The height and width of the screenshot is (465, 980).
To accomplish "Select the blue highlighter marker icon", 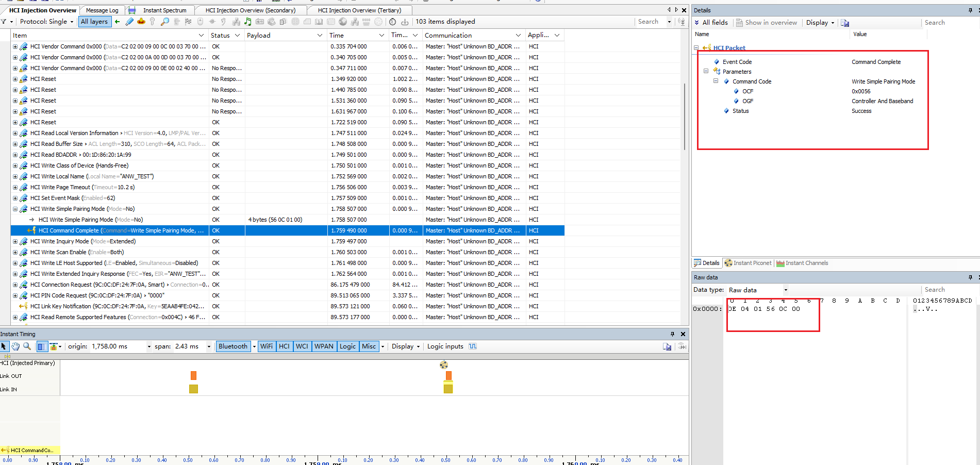I will click(x=129, y=22).
